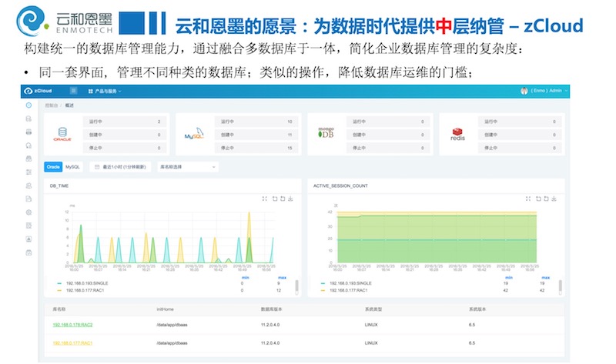The width and height of the screenshot is (616, 364).
Task: Click the headset support icon in the left sidebar
Action: click(28, 145)
